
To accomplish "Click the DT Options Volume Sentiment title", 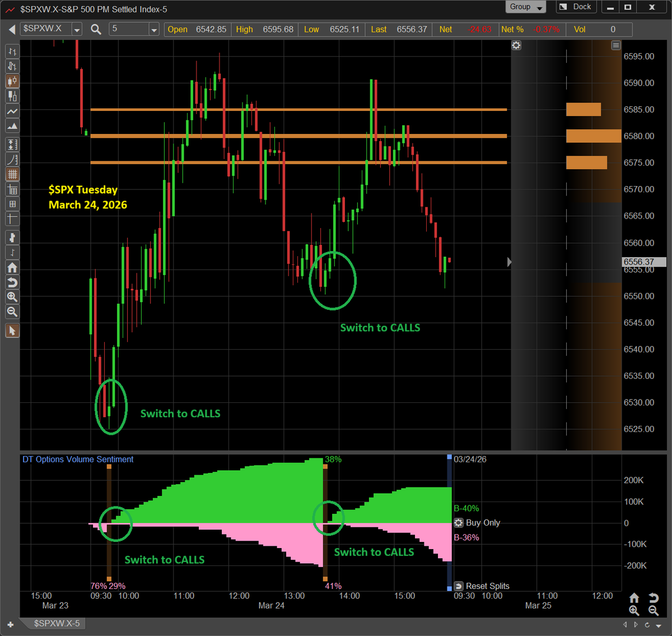I will tap(78, 459).
